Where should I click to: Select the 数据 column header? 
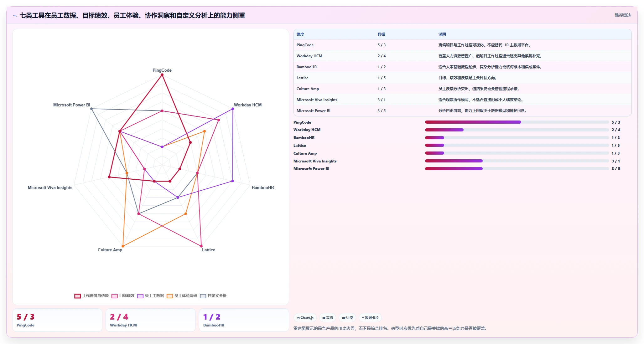(x=381, y=34)
